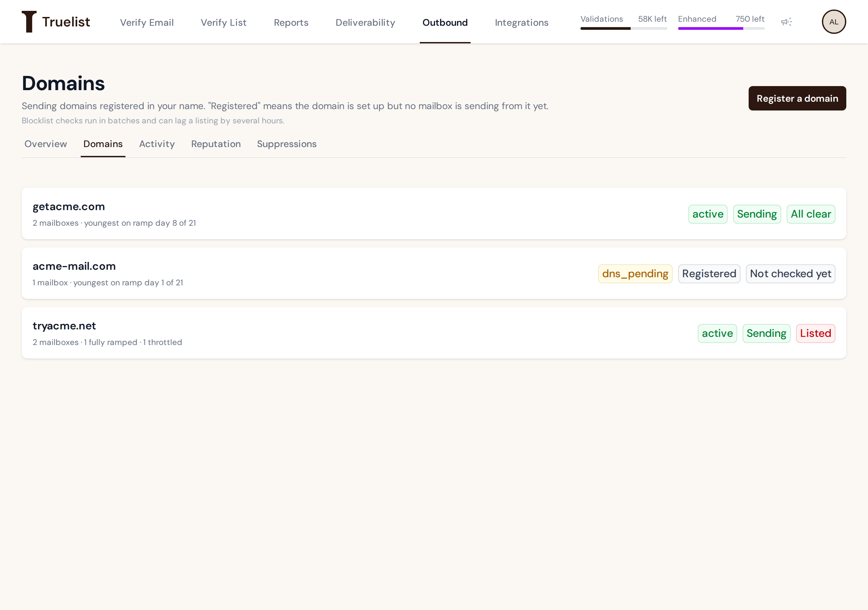Viewport: 868px width, 610px height.
Task: Click the Registered badge on acme-mail.com
Action: (x=709, y=273)
